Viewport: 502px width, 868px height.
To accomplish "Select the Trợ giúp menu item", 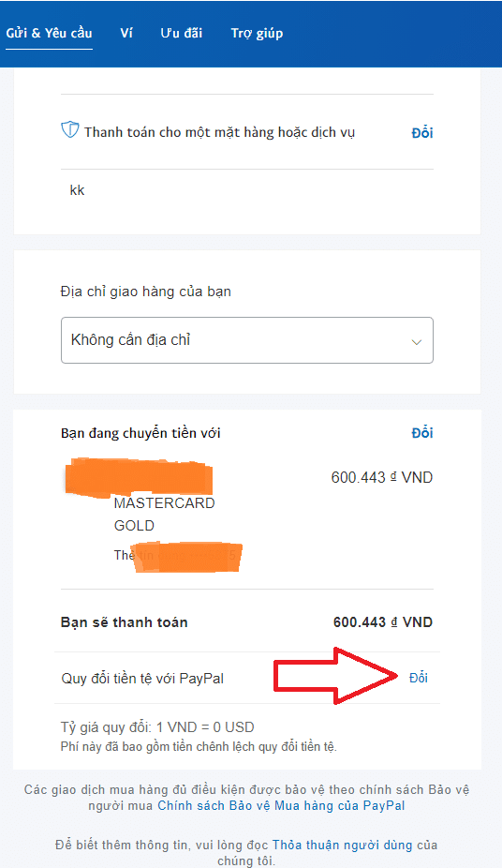I will click(257, 34).
